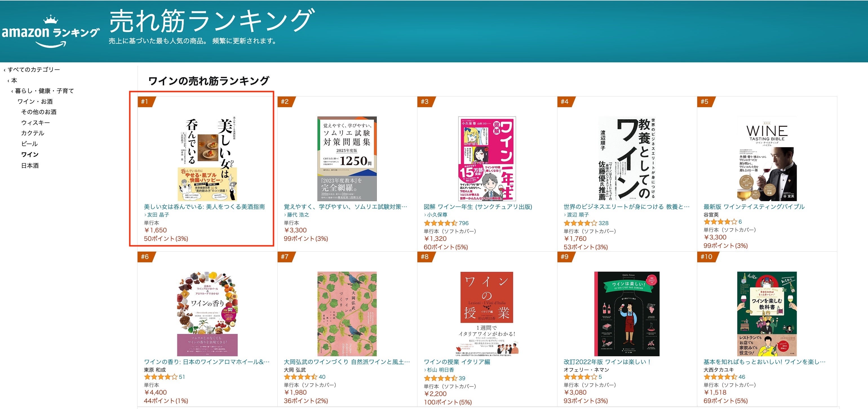This screenshot has height=409, width=868.
Task: Navigate up to 本 category
Action: click(14, 80)
